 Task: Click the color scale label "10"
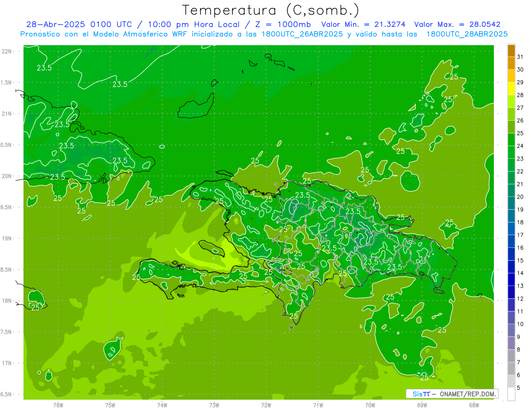pyautogui.click(x=520, y=324)
